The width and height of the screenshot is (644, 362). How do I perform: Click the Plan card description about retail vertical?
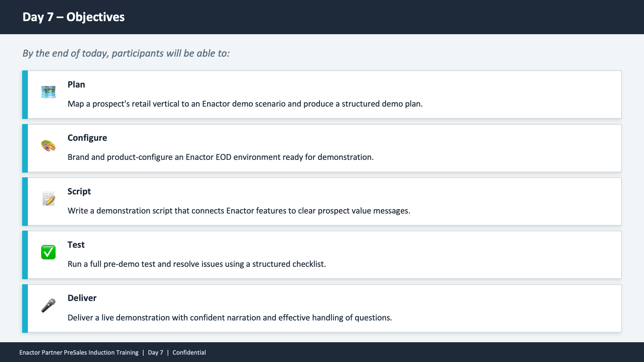coord(245,104)
